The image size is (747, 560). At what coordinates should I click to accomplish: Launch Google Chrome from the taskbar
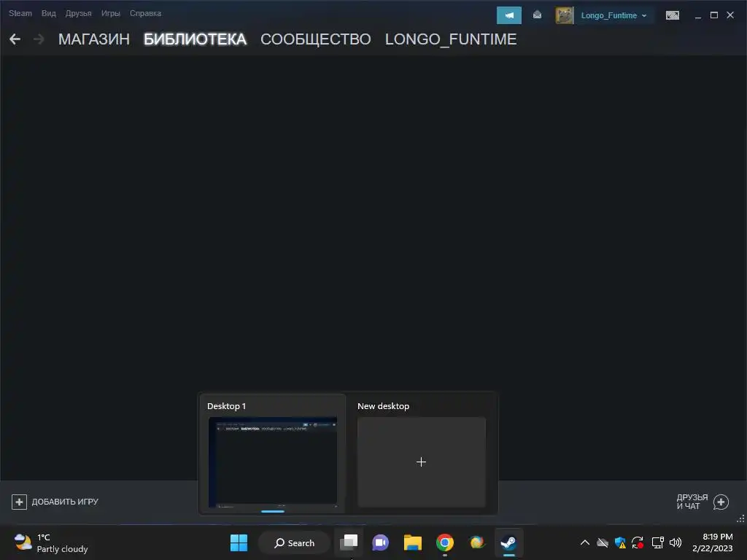click(x=444, y=542)
